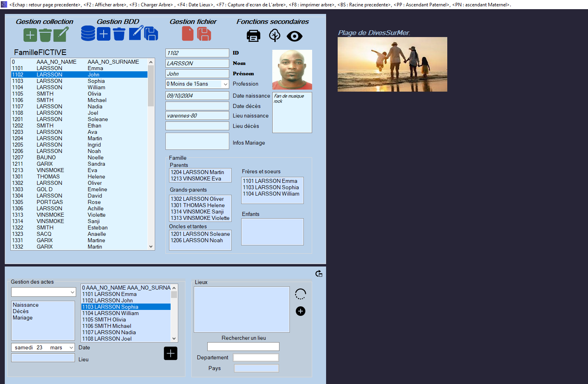Expand the act type combo box
The height and width of the screenshot is (384, 588).
72,292
